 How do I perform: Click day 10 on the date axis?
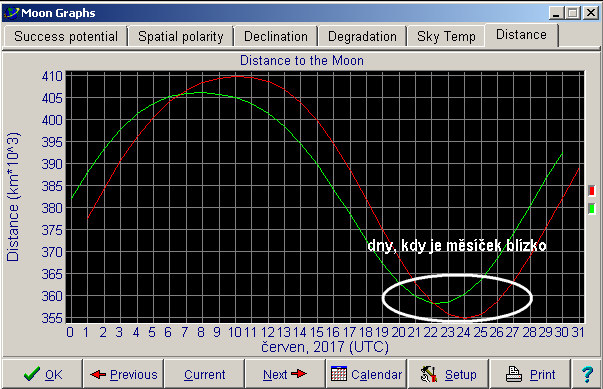pos(235,332)
